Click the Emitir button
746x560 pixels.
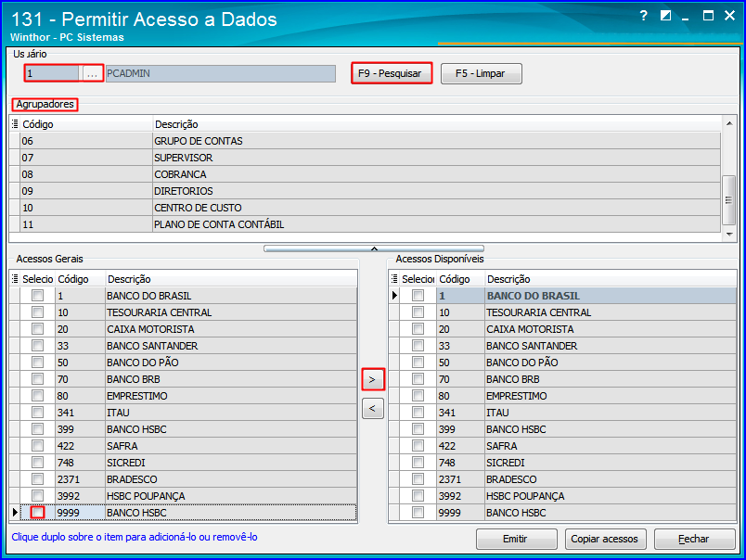click(x=516, y=539)
